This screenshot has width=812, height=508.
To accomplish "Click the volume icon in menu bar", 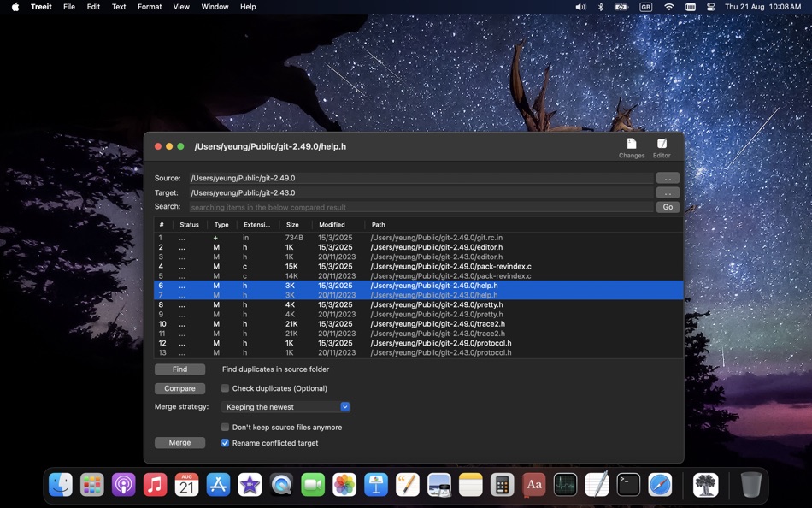I will point(580,7).
